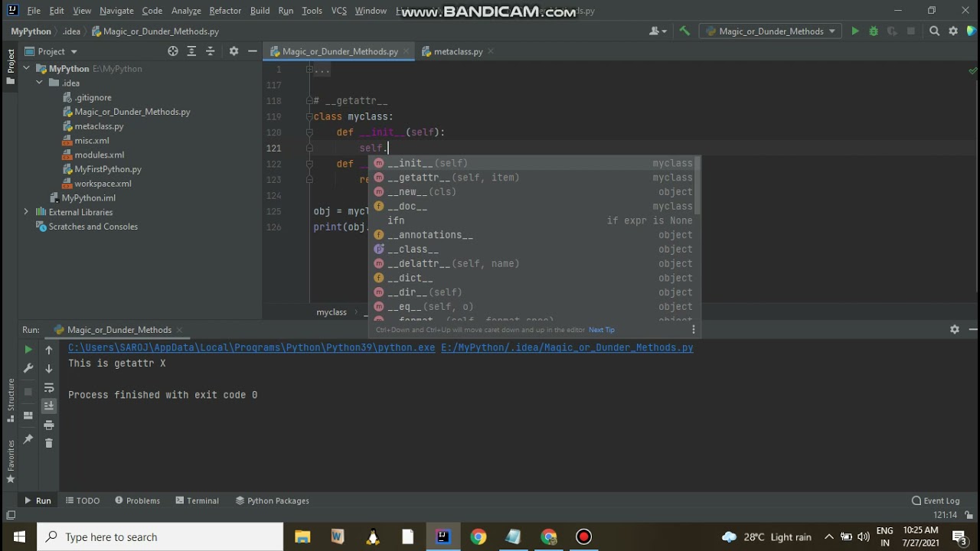Viewport: 980px width, 551px height.
Task: Click the stop square in top toolbar
Action: pos(911,31)
